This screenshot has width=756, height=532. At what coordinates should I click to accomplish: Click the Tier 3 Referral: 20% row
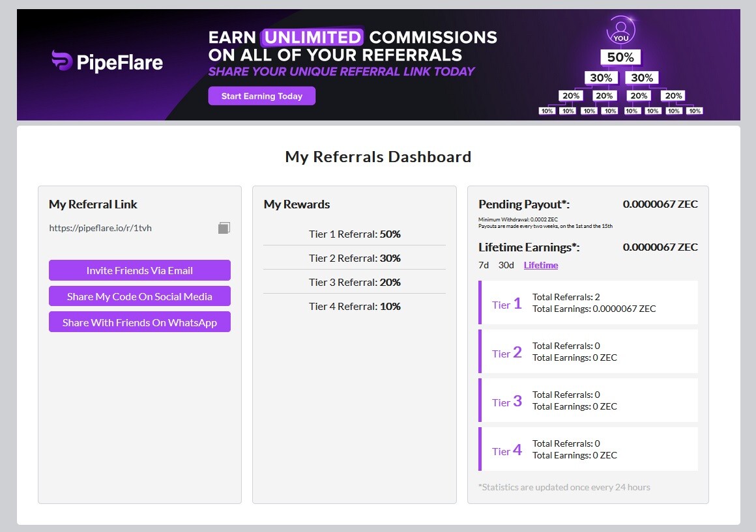coord(355,283)
